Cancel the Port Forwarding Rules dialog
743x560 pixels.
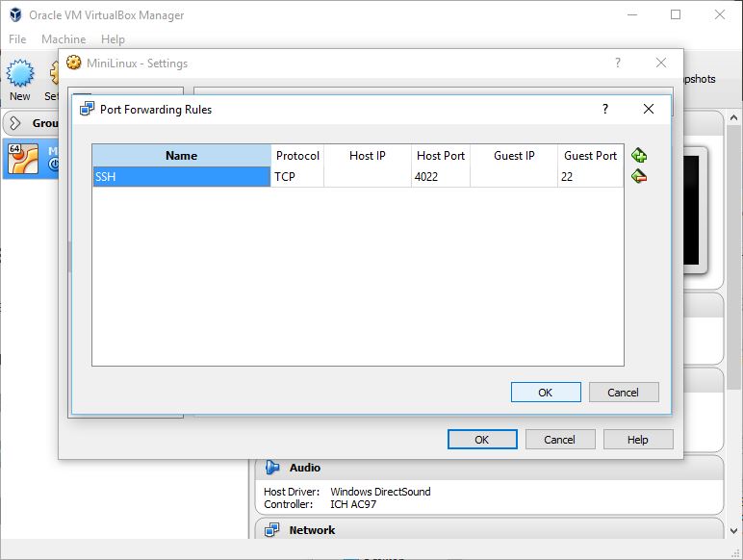(624, 393)
